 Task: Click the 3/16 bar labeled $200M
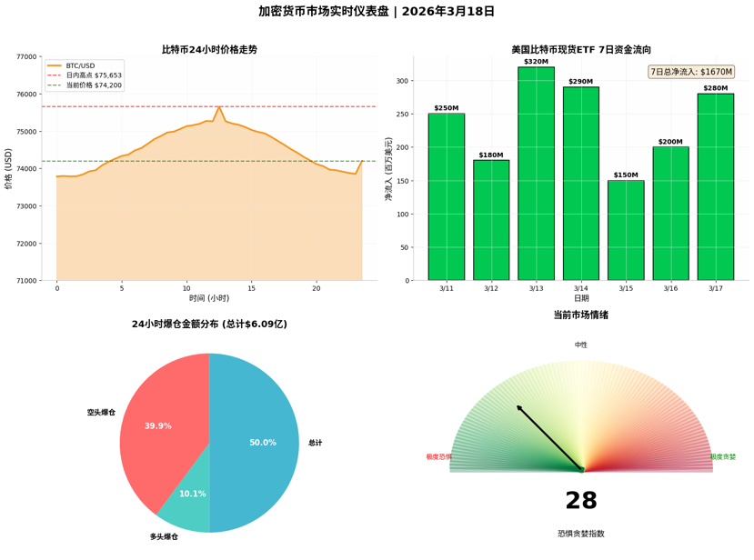[x=670, y=213]
